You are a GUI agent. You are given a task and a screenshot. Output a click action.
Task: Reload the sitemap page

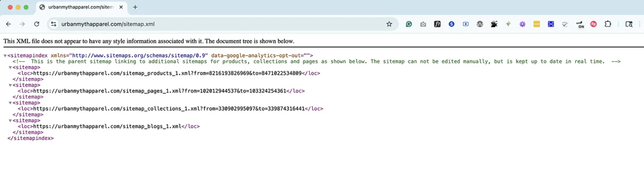36,24
